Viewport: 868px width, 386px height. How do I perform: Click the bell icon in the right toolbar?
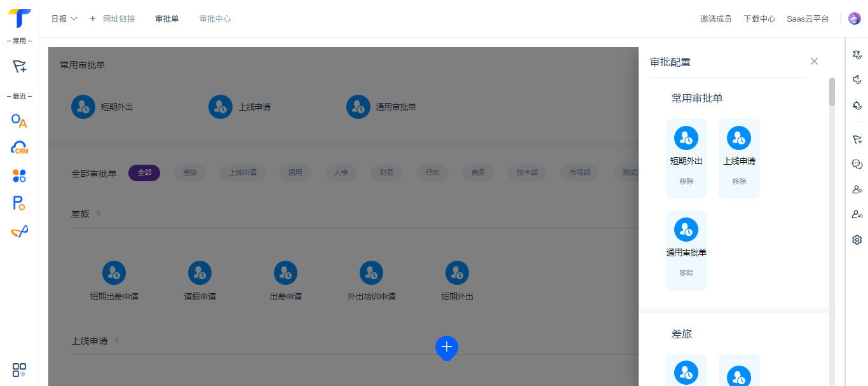857,105
